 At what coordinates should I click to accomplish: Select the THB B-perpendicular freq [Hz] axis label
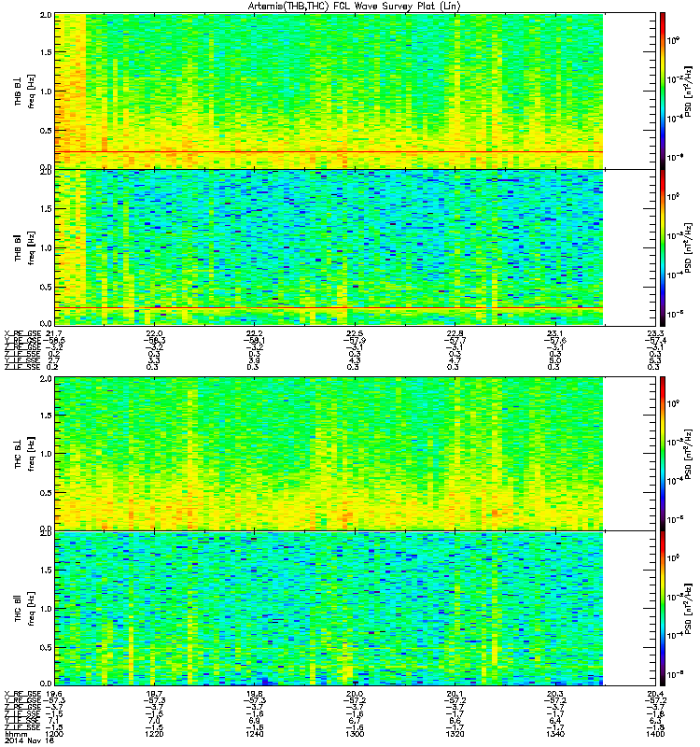(24, 92)
